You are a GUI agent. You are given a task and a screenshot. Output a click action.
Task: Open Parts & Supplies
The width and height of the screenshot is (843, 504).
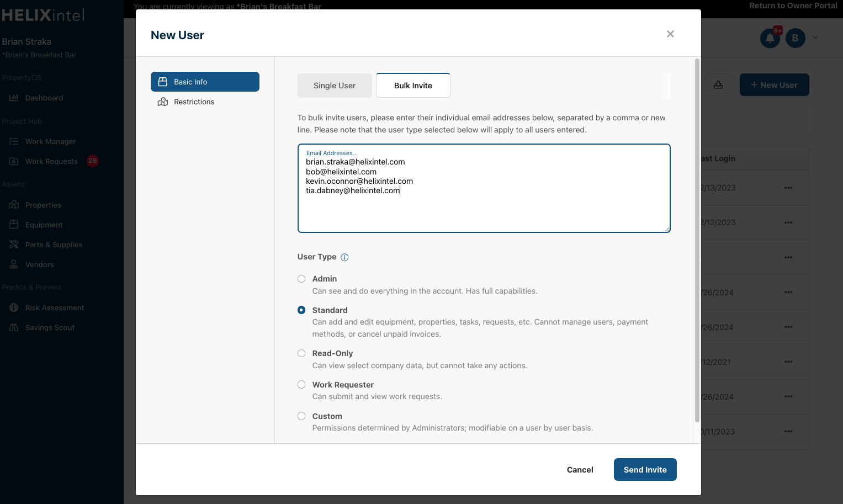(x=54, y=245)
